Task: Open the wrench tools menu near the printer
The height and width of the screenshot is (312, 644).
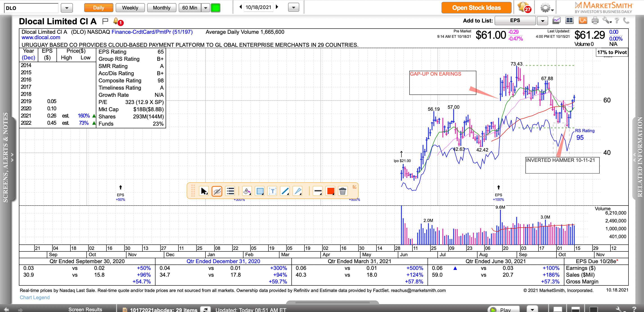Action: pyautogui.click(x=607, y=20)
